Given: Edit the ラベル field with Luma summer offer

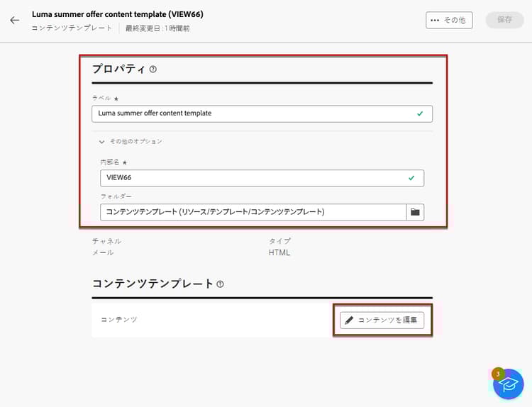Looking at the screenshot, I should pos(262,113).
